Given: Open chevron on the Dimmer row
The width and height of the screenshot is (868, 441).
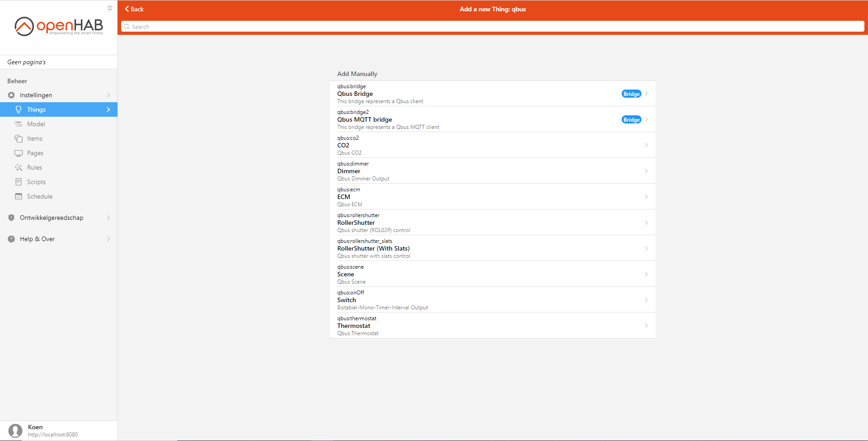Looking at the screenshot, I should pos(646,171).
